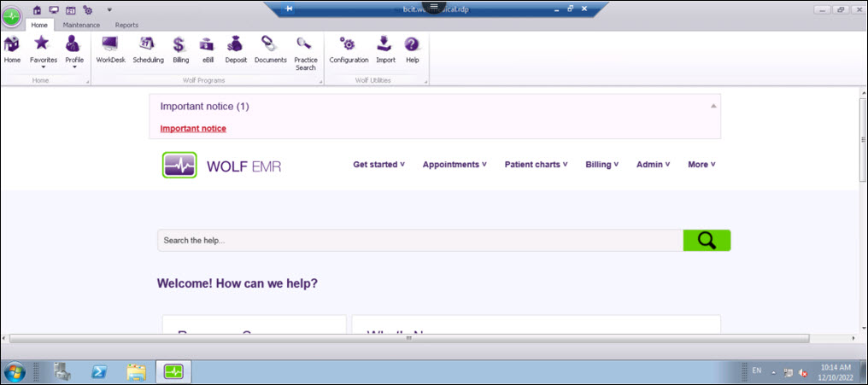This screenshot has width=868, height=385.
Task: Open the Deposit program
Action: [236, 50]
